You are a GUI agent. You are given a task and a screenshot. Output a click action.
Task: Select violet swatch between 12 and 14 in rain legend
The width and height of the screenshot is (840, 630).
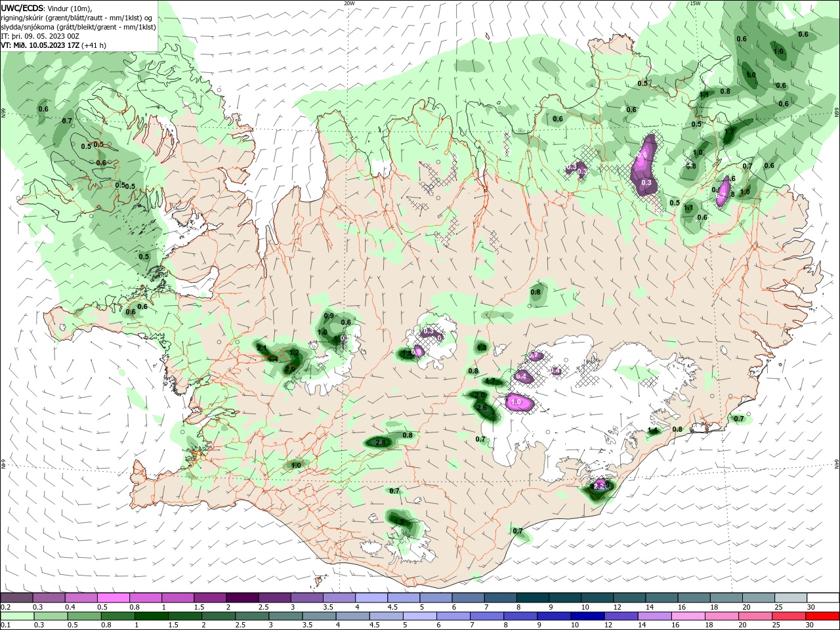tap(621, 616)
